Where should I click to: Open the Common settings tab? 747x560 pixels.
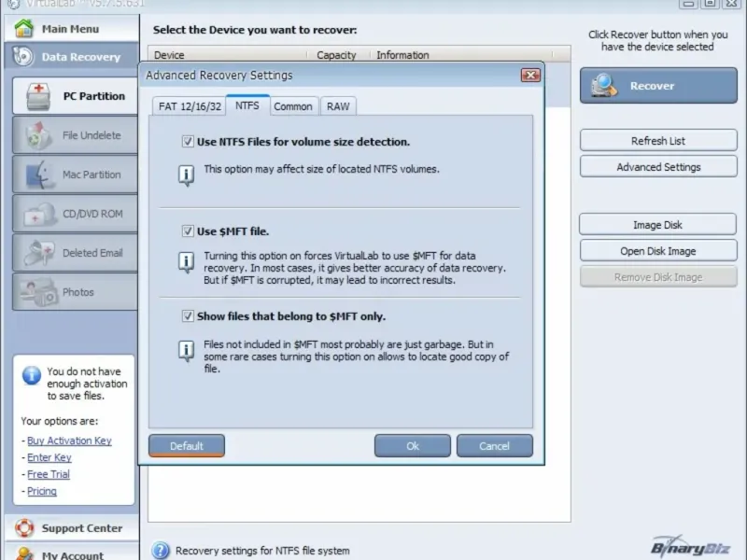(293, 106)
